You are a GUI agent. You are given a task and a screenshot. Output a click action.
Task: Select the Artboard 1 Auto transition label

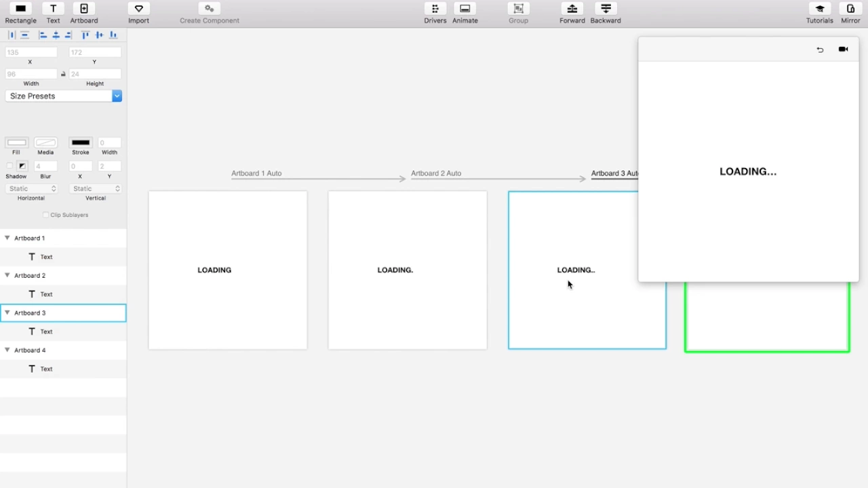coord(256,174)
